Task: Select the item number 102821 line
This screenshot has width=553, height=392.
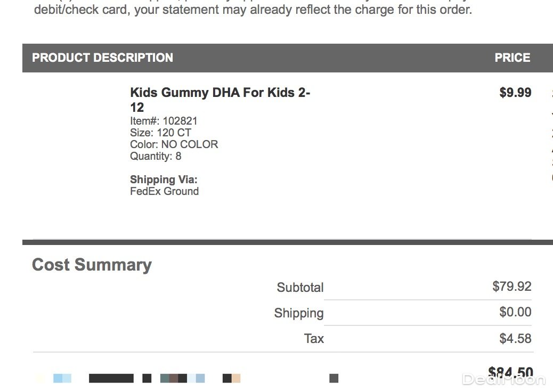Action: 164,121
